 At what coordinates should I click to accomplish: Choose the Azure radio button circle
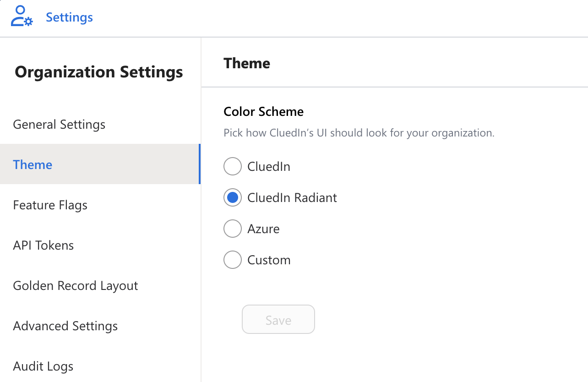[233, 229]
